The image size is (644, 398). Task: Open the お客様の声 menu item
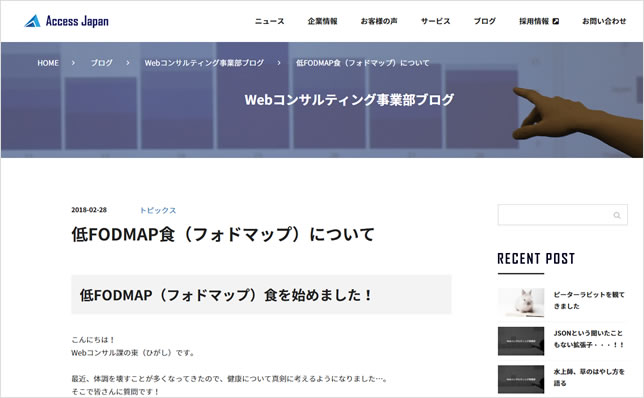tap(379, 21)
